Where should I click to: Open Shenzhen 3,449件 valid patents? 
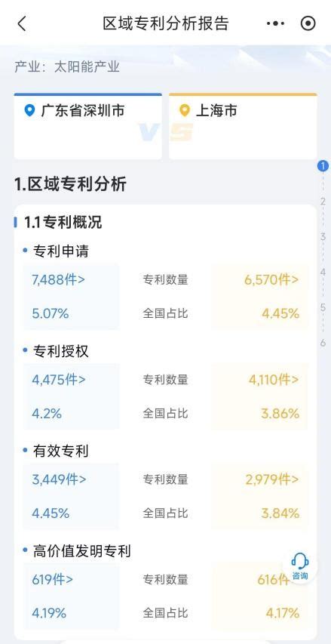59,479
